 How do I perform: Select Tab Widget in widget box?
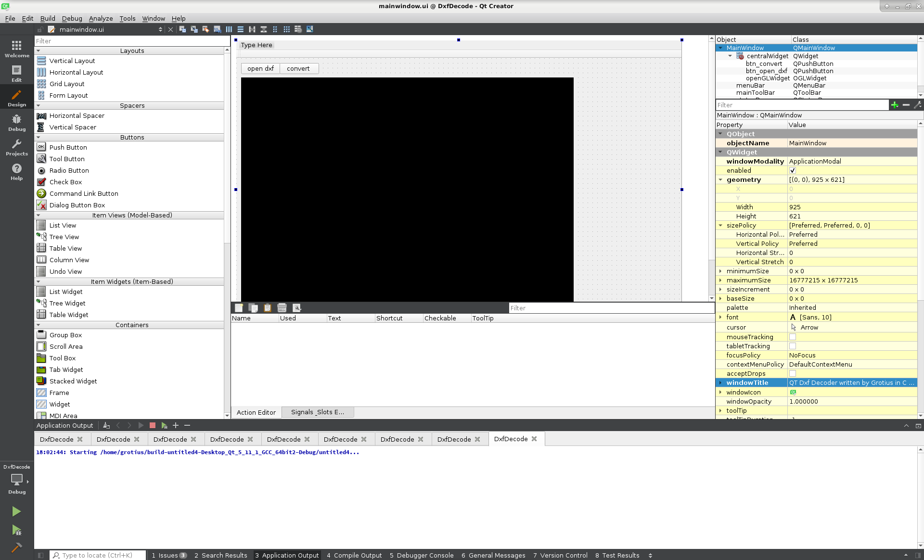pos(66,369)
